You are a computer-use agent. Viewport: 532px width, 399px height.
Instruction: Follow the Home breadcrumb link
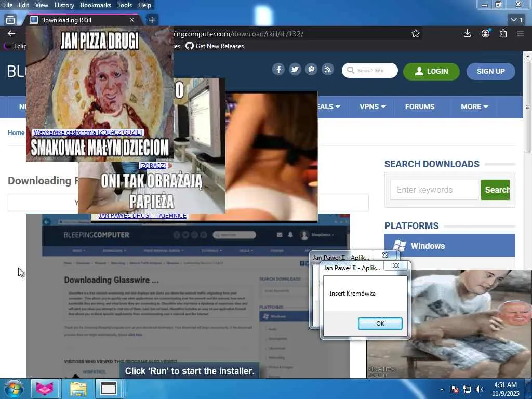coord(16,132)
